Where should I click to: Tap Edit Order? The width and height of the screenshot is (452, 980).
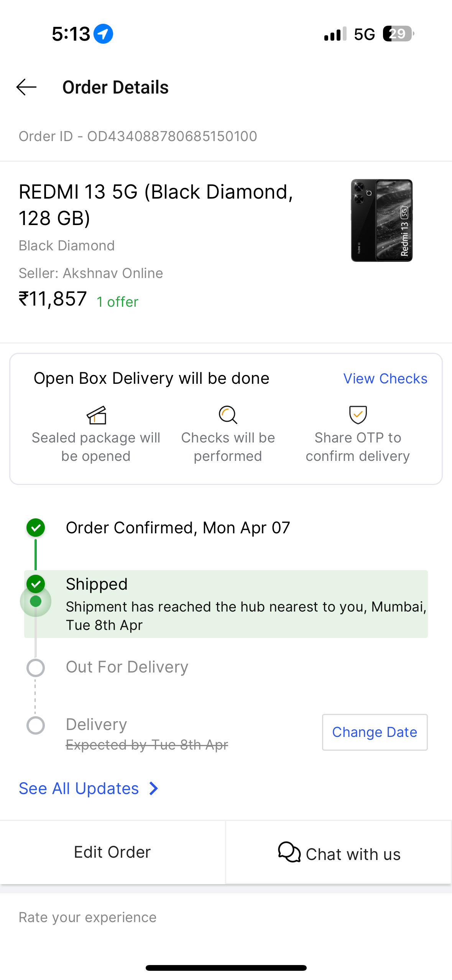coord(112,852)
